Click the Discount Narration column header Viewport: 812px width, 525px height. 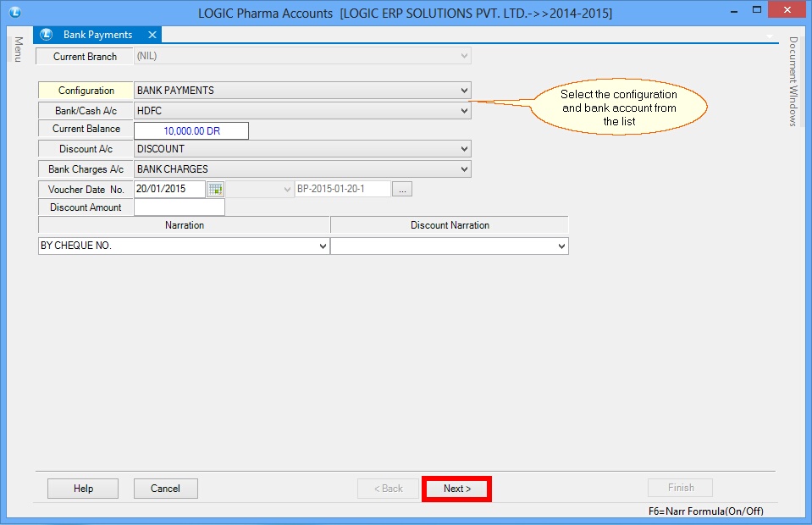tap(450, 225)
